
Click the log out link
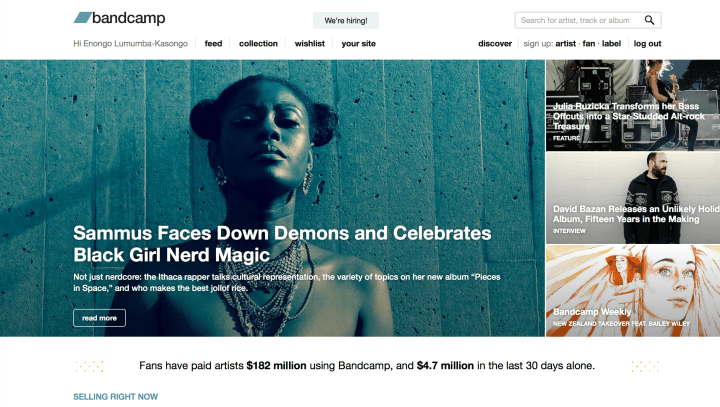[647, 44]
